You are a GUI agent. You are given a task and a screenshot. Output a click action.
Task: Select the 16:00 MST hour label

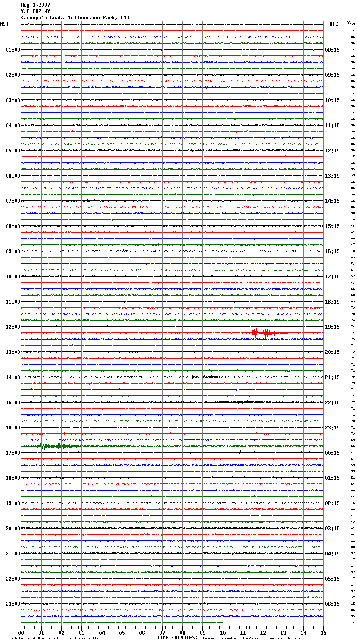coord(13,428)
